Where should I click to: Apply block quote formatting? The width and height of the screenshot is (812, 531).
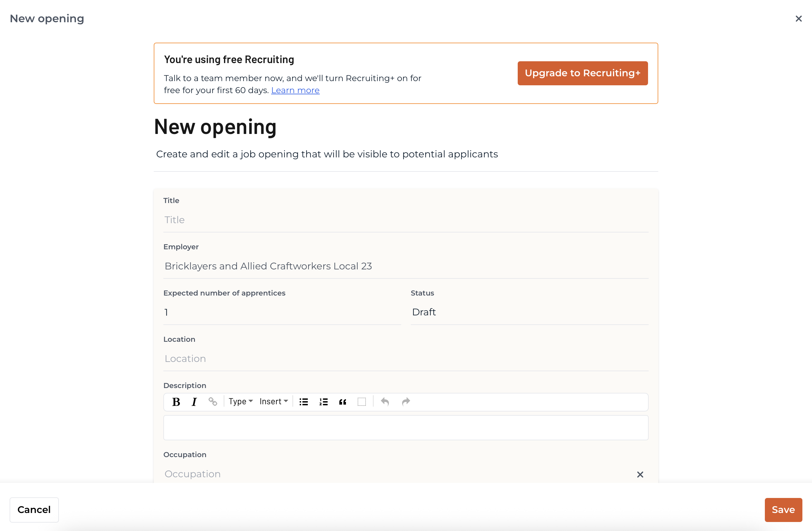[x=343, y=402]
